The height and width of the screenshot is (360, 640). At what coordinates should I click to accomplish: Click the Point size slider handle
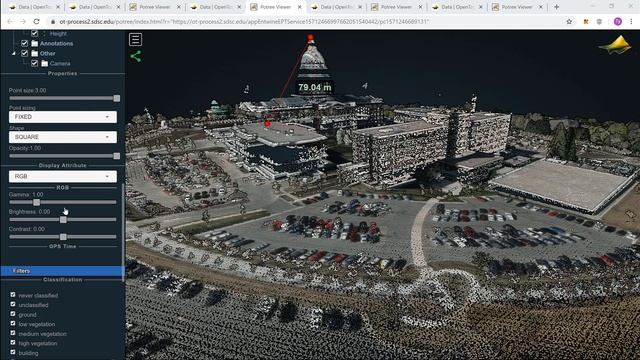click(x=117, y=98)
